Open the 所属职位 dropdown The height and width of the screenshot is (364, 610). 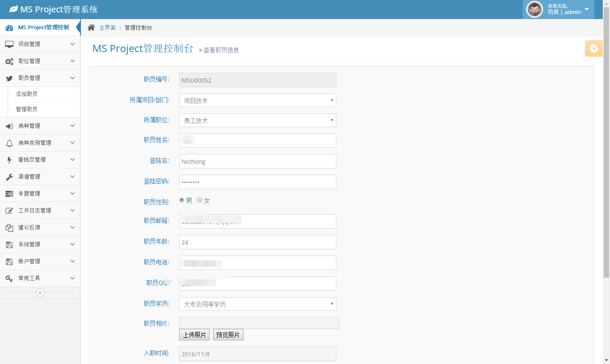258,120
